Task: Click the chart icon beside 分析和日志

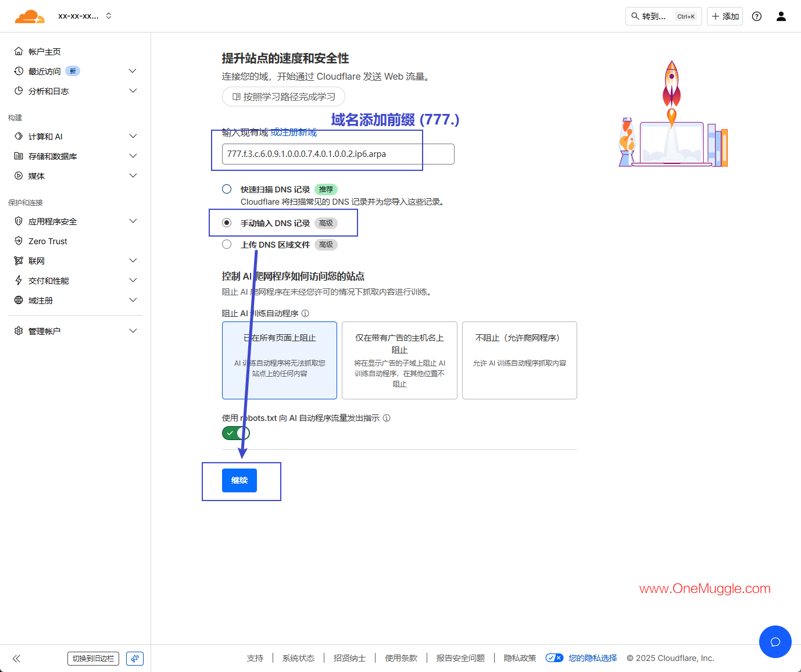Action: point(19,91)
